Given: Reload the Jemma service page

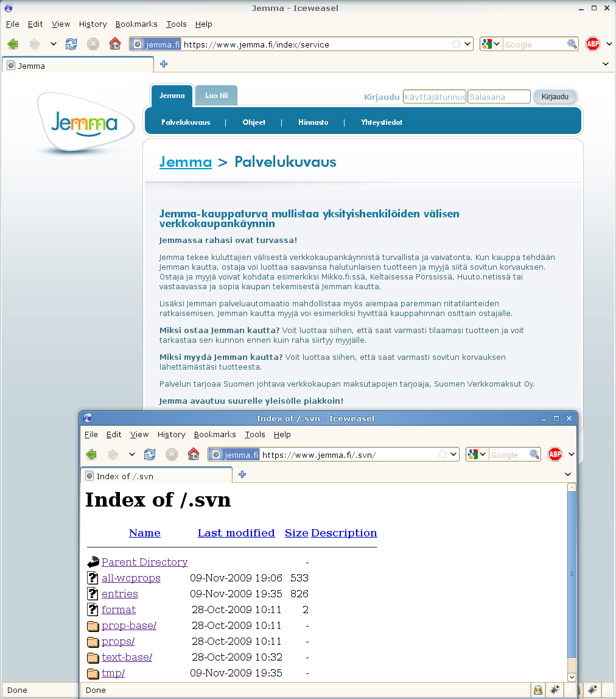Looking at the screenshot, I should point(71,44).
